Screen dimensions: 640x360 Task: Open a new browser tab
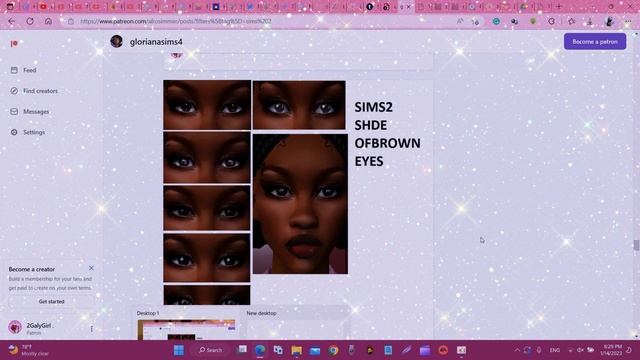559,7
